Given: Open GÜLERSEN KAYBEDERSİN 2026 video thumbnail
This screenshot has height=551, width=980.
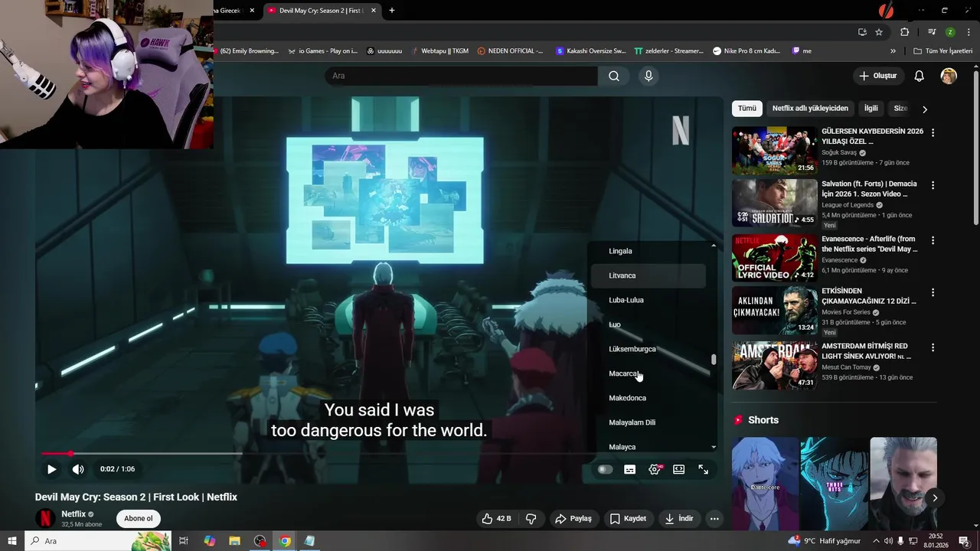Looking at the screenshot, I should click(774, 151).
